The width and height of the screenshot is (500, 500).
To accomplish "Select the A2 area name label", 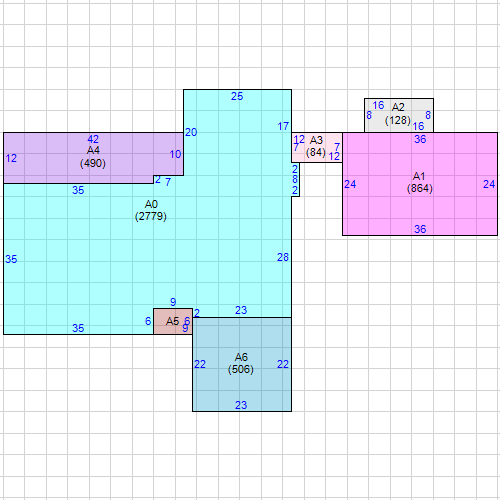I will point(398,107).
